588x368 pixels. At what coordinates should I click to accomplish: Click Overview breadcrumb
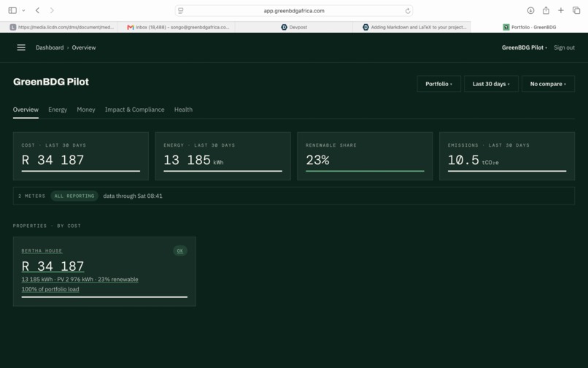84,47
